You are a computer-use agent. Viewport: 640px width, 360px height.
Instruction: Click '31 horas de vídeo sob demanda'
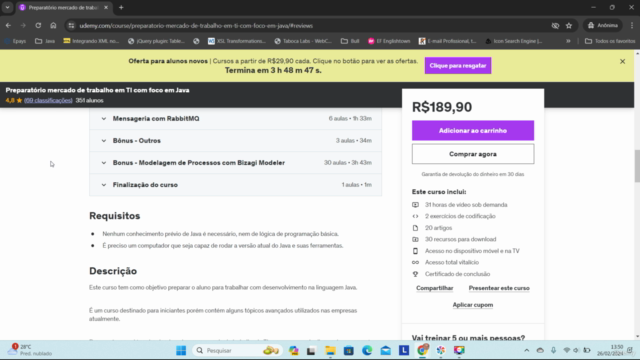click(x=466, y=205)
